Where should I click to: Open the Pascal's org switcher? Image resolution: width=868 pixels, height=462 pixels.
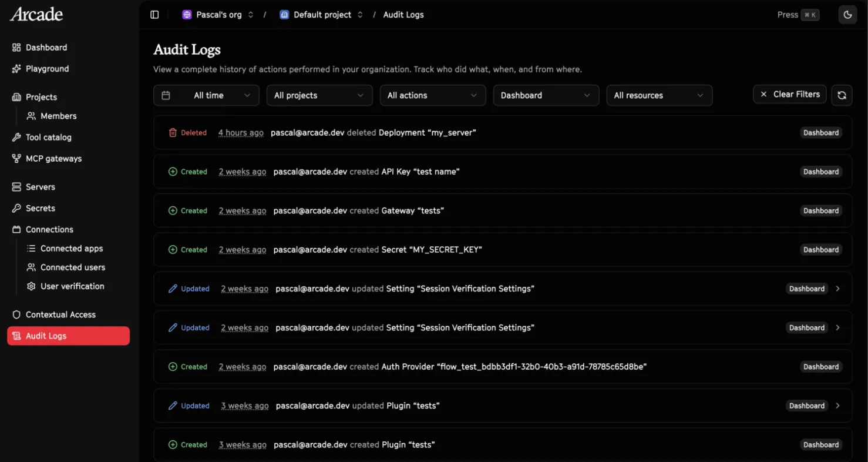pos(218,14)
